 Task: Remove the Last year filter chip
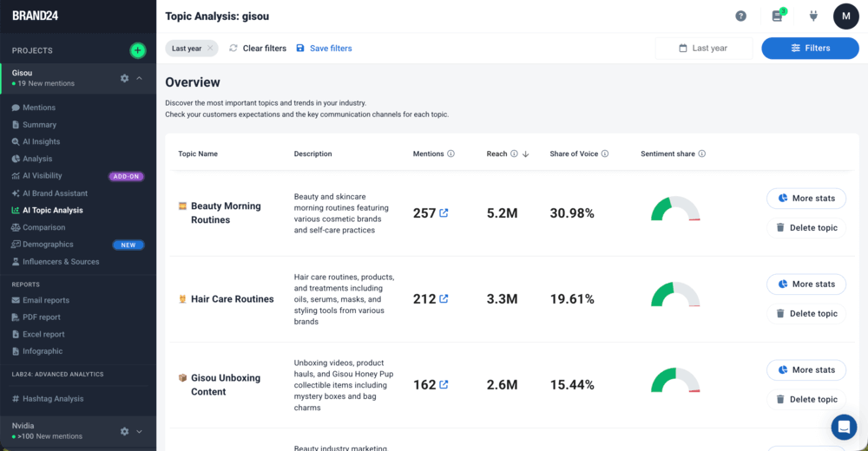click(x=209, y=49)
